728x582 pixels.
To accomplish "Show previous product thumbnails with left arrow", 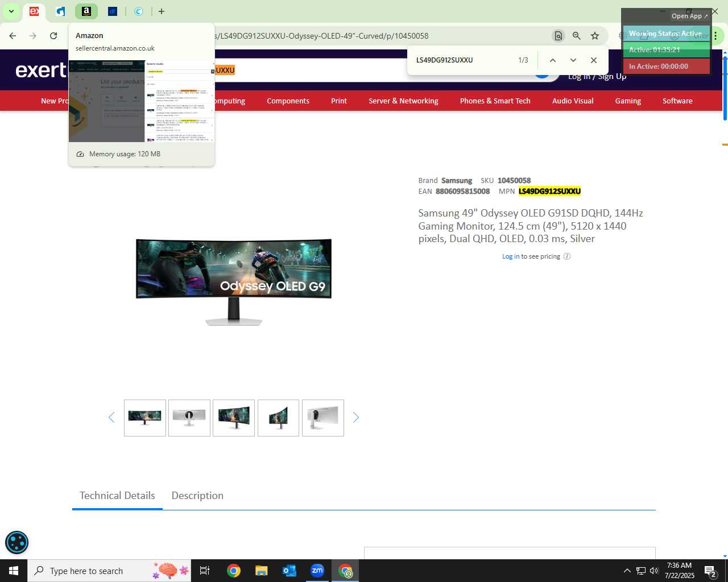I will click(111, 418).
